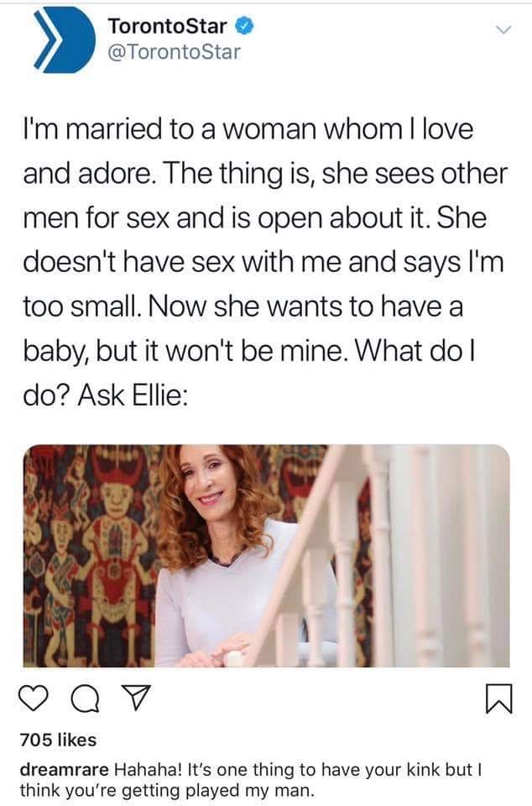Open the dreamrare profile username

click(x=64, y=770)
